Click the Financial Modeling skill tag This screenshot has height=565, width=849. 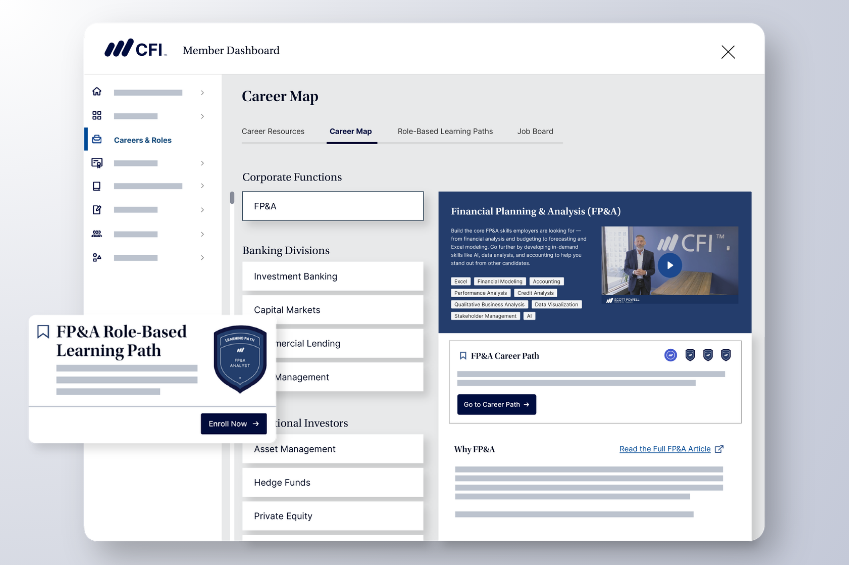[x=500, y=281]
